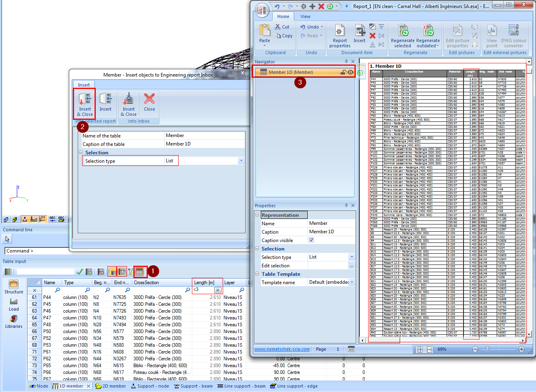The image size is (536, 392).
Task: Open Selection type dropdown in Insert dialog
Action: click(x=241, y=161)
